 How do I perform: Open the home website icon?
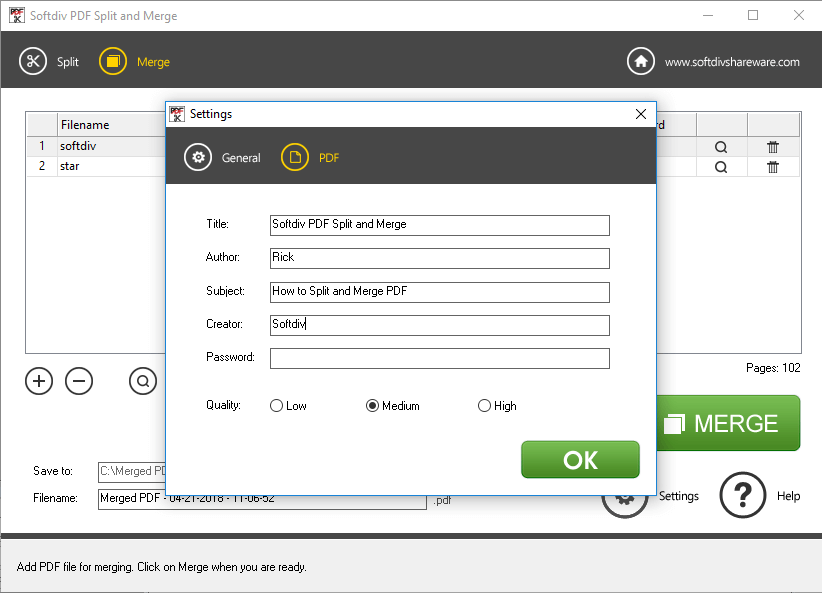pyautogui.click(x=641, y=61)
